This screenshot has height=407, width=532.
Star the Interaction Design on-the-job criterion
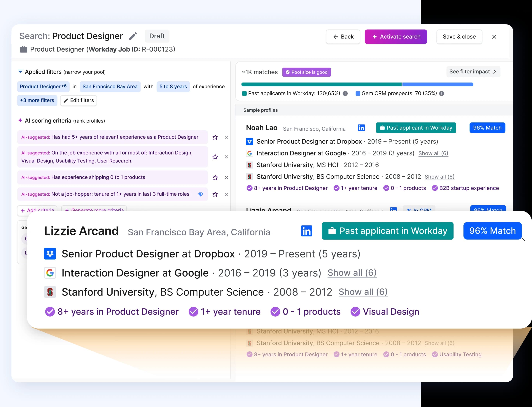click(215, 157)
